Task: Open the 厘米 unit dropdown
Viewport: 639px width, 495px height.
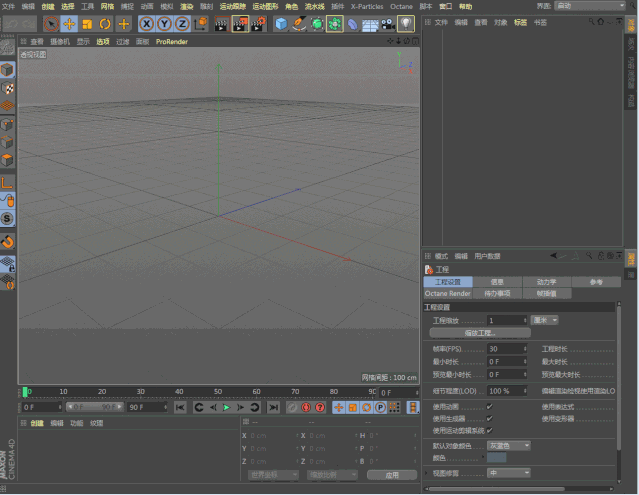Action: 544,320
